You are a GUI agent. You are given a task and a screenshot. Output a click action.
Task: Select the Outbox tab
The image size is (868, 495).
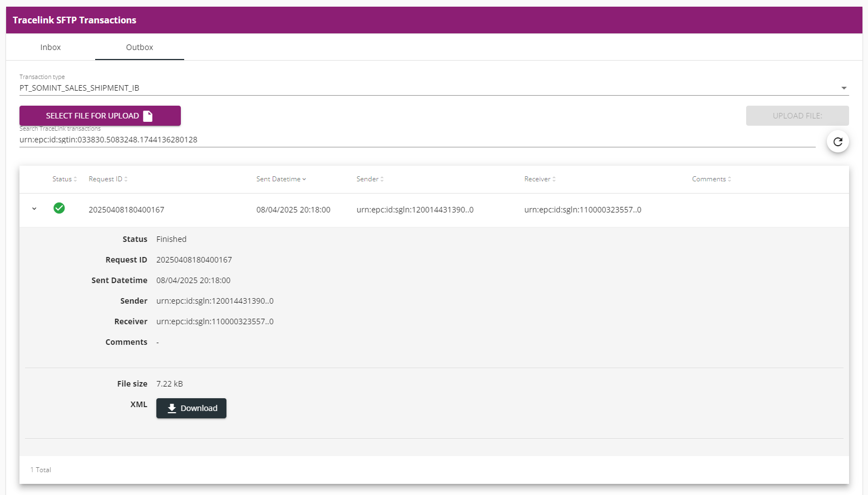(140, 47)
